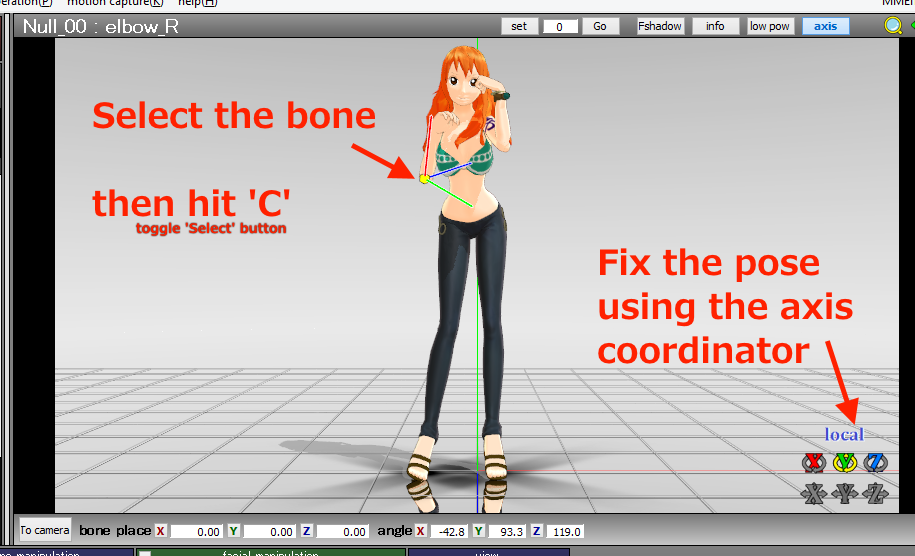Click the gray Y move axis icon

coord(844,494)
